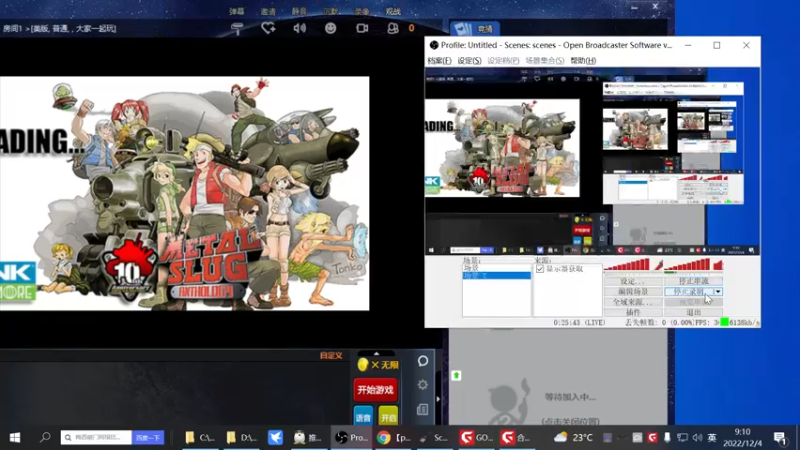Open the 帮助(H) menu in OBS
The width and height of the screenshot is (800, 450).
coord(583,60)
